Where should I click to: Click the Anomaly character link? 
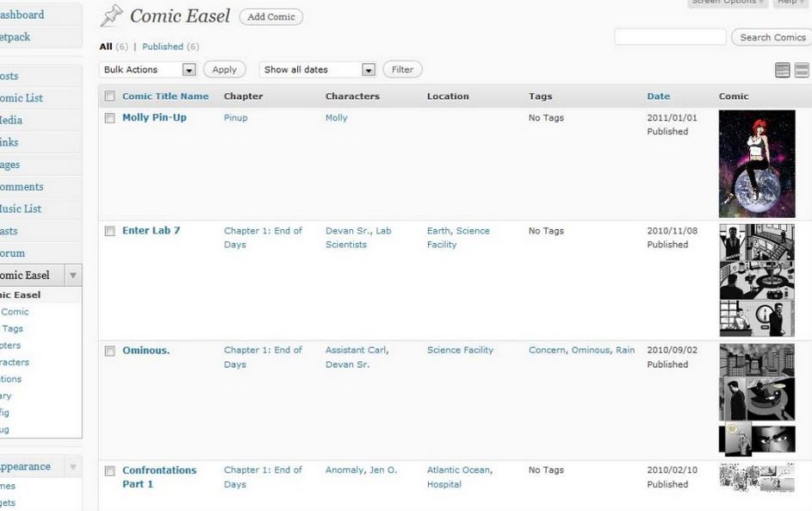[x=344, y=470]
